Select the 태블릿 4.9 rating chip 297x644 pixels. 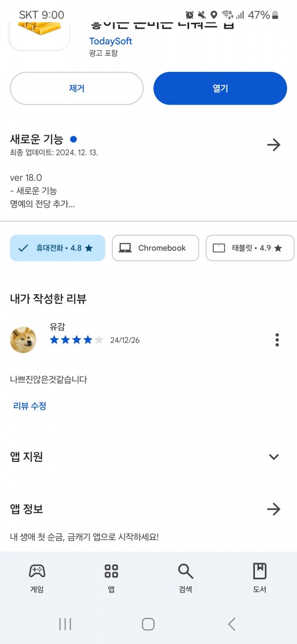(250, 248)
